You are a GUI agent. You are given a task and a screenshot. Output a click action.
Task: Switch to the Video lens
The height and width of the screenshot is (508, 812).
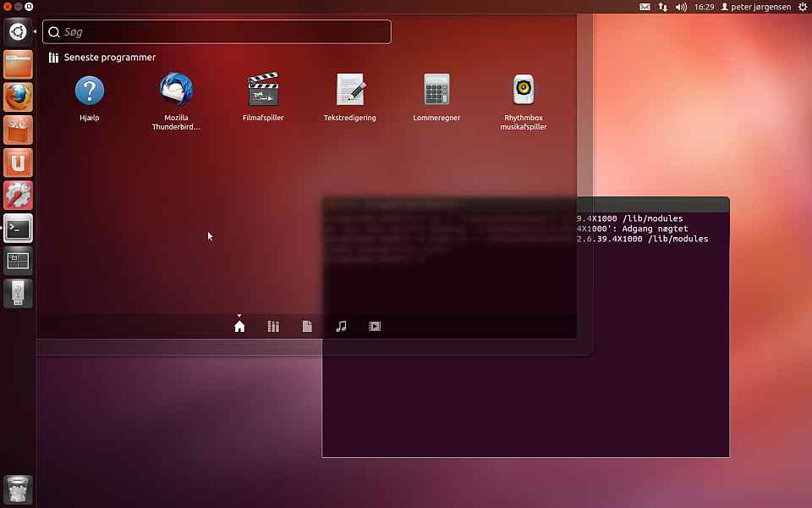pos(375,326)
